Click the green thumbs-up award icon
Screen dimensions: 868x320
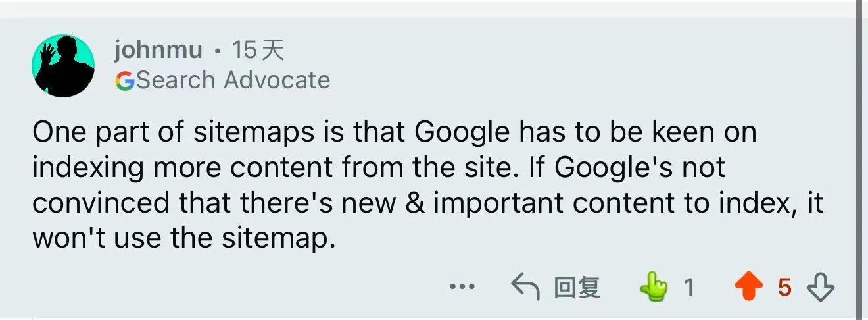coord(654,287)
